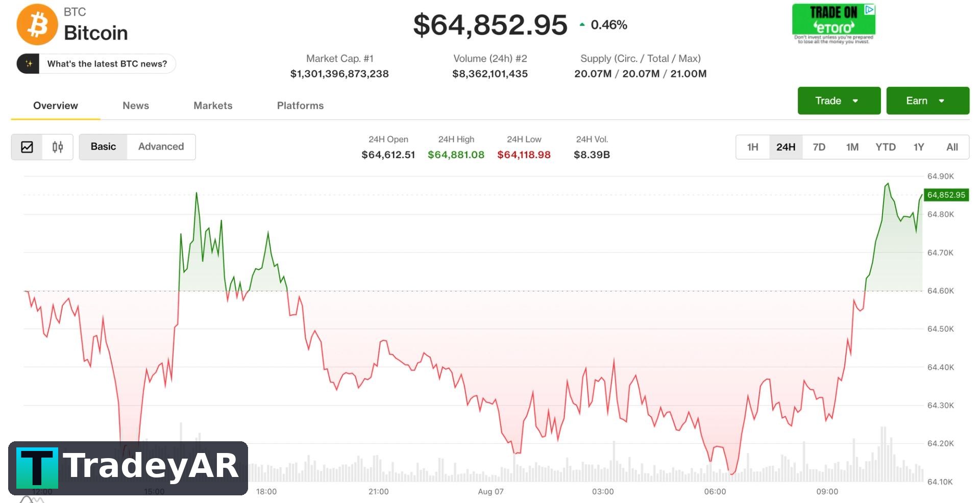Select the Advanced chart mode
The image size is (980, 503).
(x=161, y=147)
